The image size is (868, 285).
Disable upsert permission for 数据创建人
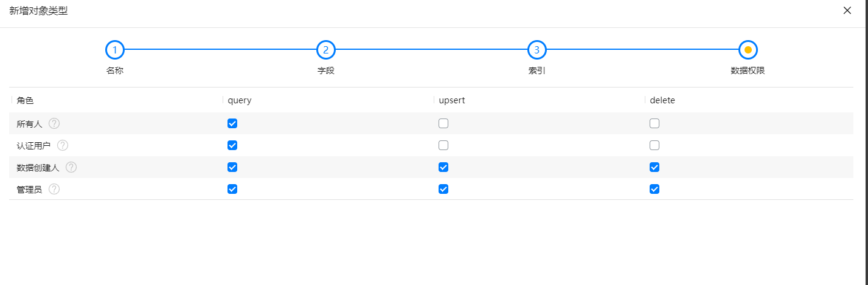(x=443, y=167)
